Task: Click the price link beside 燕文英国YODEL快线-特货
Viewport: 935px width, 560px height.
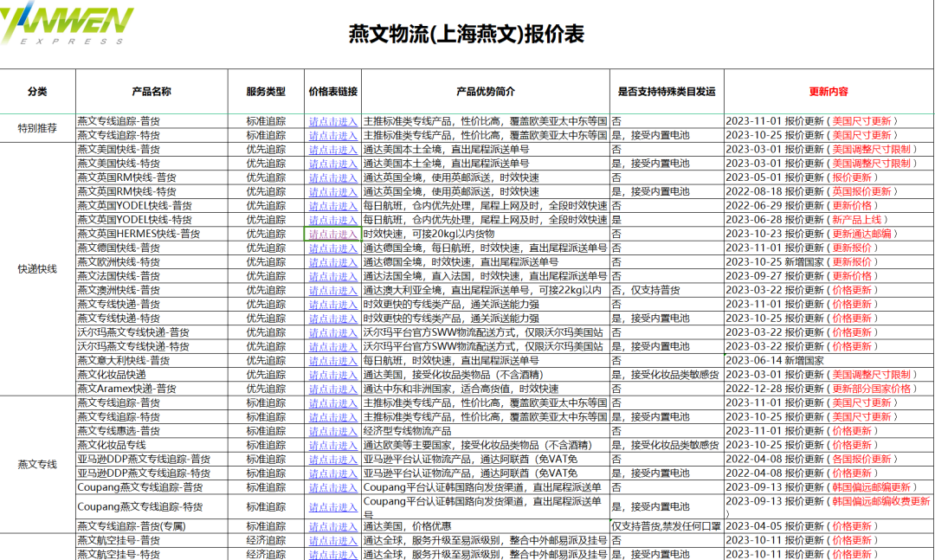Action: coord(332,220)
